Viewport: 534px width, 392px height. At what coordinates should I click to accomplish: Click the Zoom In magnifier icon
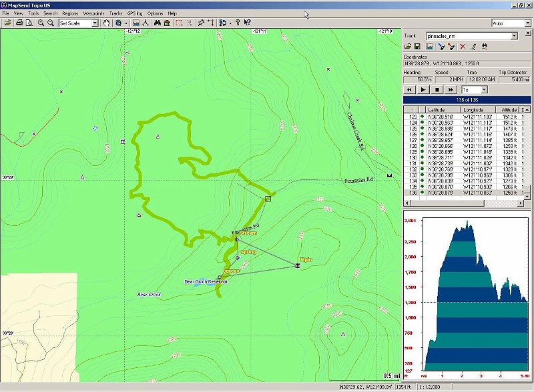41,23
